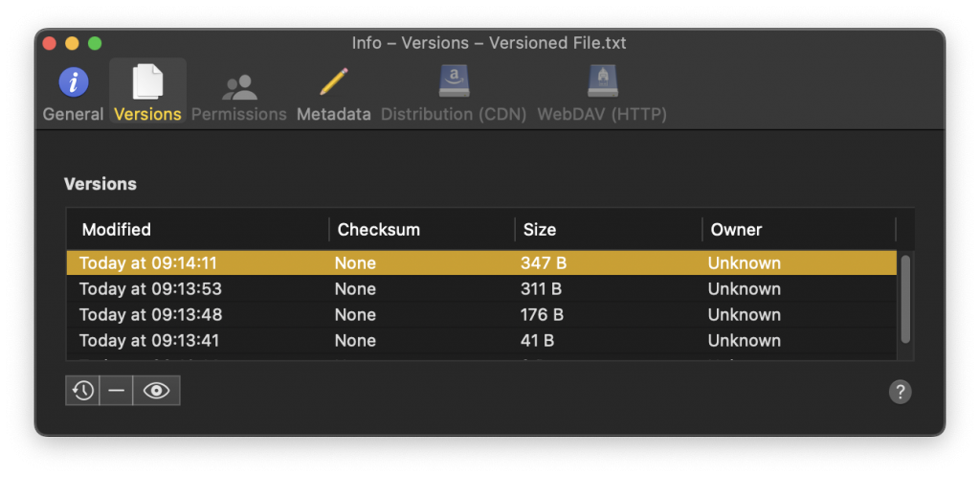This screenshot has width=980, height=477.
Task: Open WebDAV (HTTP) drive icon
Action: click(602, 81)
